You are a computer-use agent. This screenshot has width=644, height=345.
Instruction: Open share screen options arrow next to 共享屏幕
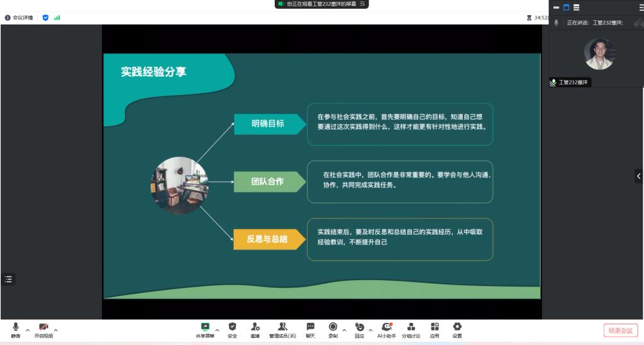(218, 329)
